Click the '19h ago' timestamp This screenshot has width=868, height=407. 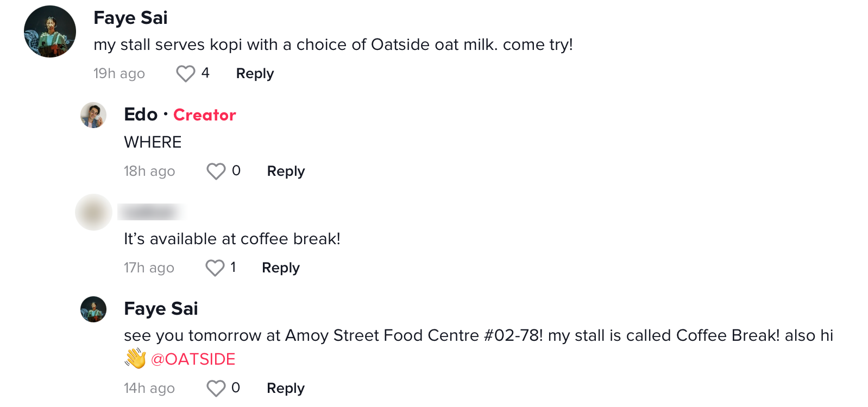(119, 73)
